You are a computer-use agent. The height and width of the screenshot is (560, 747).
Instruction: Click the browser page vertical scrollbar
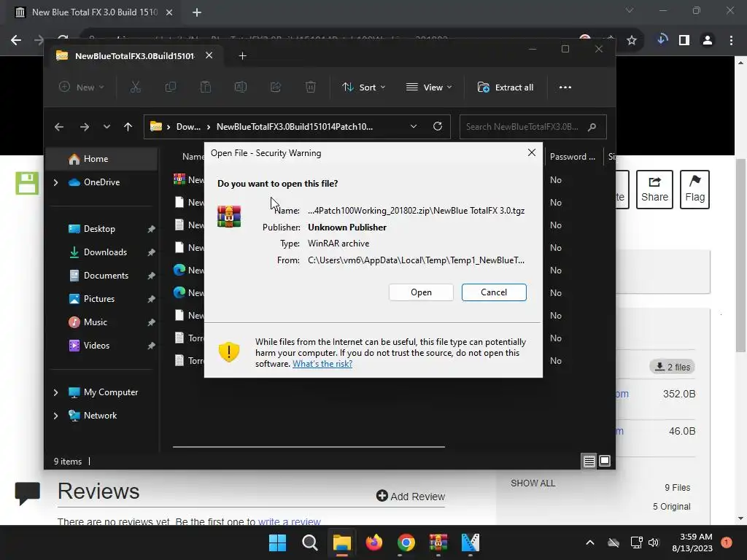point(741,255)
